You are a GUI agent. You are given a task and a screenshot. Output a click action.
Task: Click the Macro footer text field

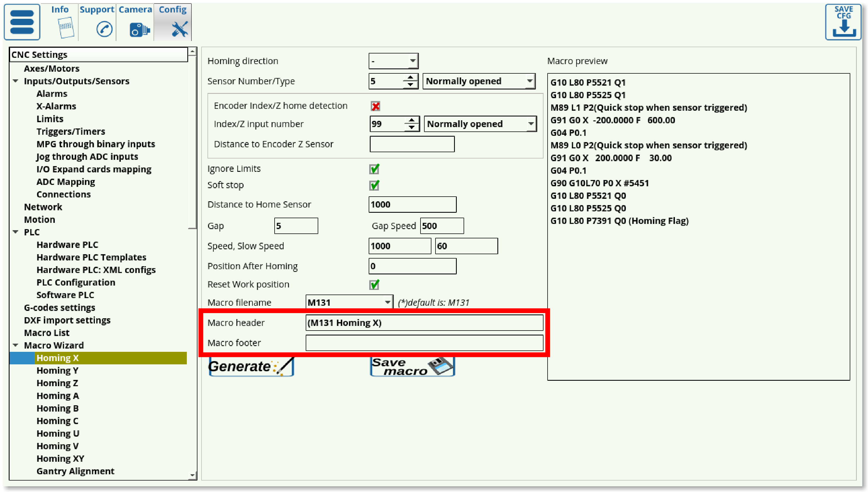click(x=424, y=343)
